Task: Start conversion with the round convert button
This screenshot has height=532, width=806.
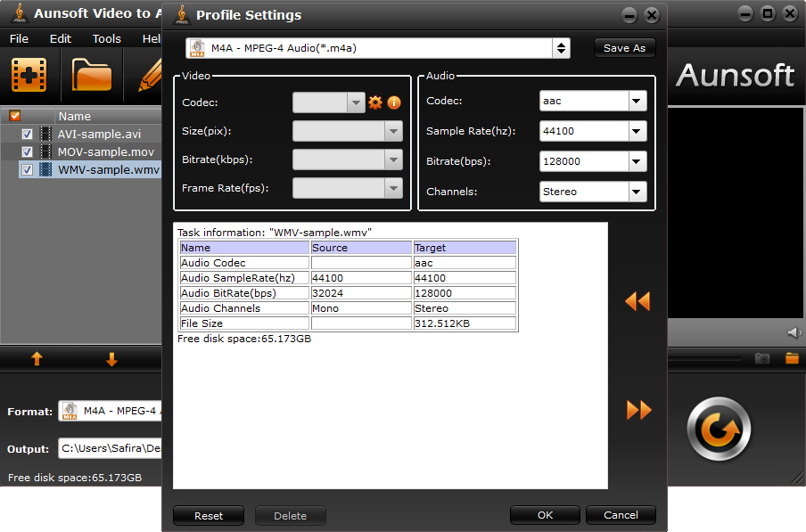Action: (719, 430)
